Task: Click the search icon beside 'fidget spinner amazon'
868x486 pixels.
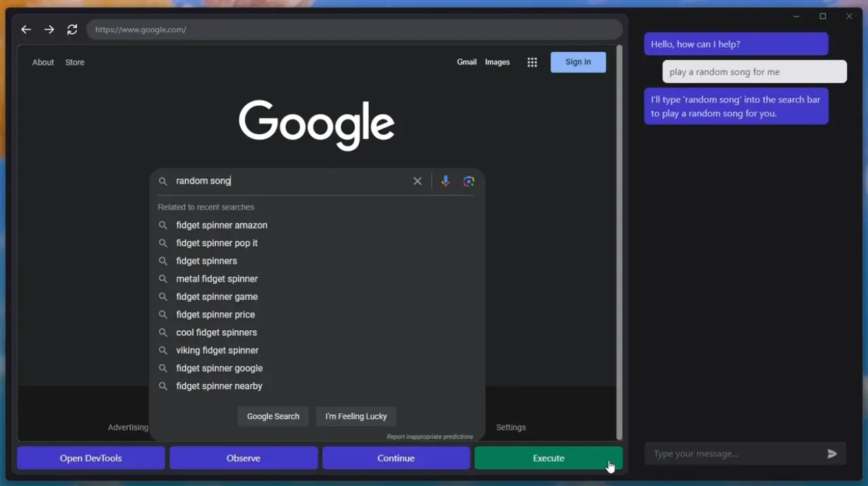Action: coord(163,225)
